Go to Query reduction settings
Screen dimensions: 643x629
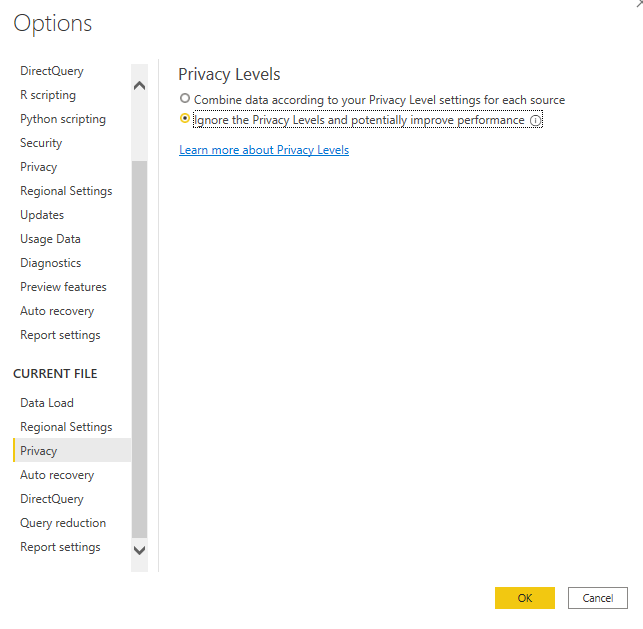click(x=63, y=523)
